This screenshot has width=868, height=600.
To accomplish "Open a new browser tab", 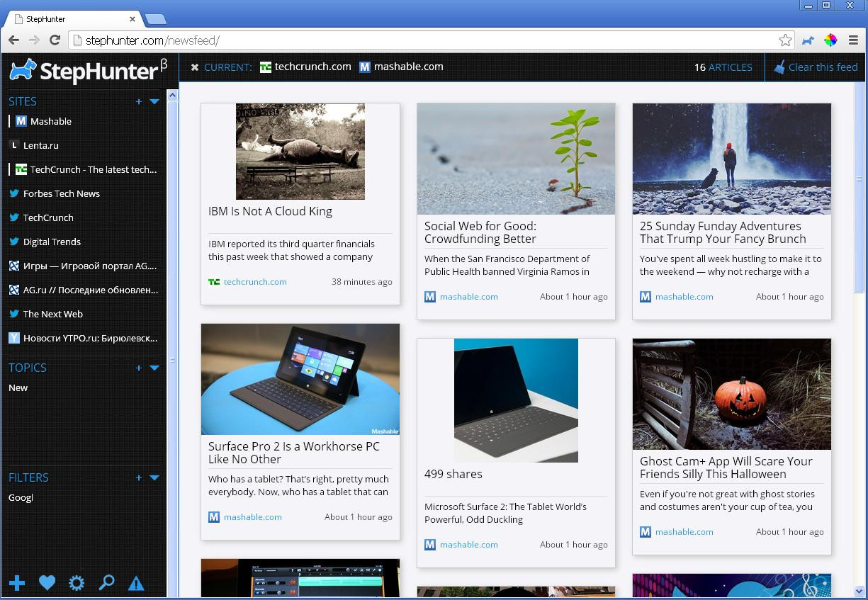I will (156, 19).
